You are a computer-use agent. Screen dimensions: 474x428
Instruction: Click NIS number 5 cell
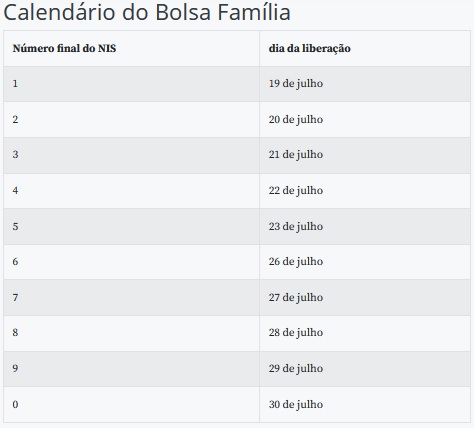(131, 226)
